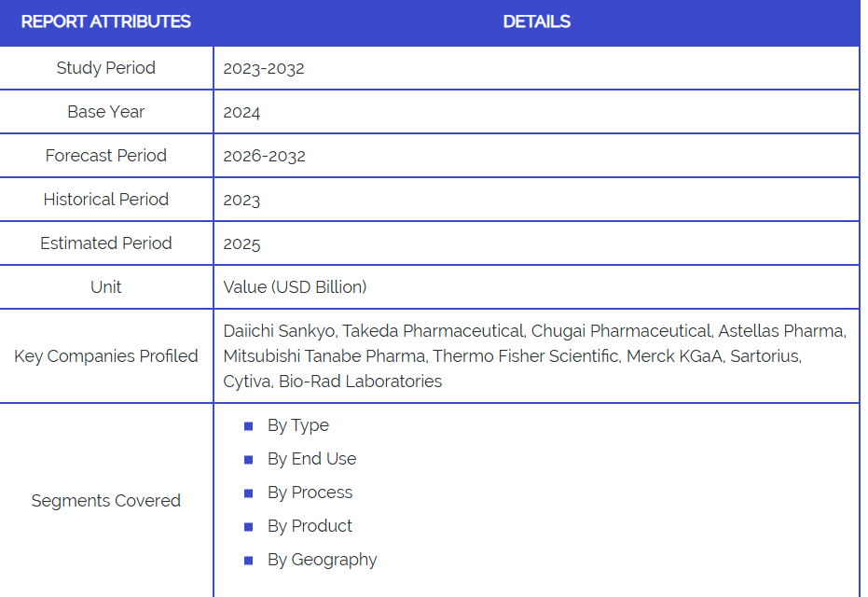868x597 pixels.
Task: Click the By End Use segment text
Action: coord(311,459)
